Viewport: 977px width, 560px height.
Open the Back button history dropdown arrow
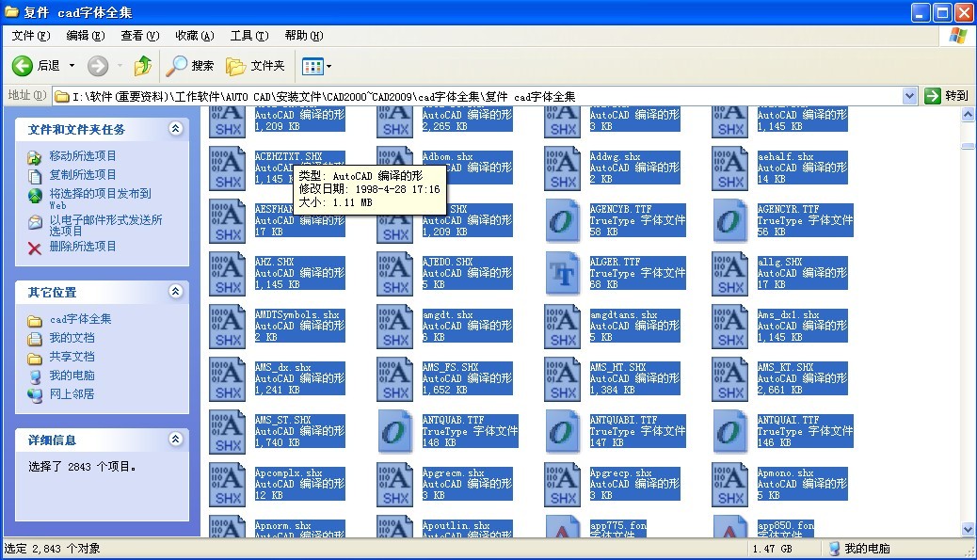coord(72,65)
